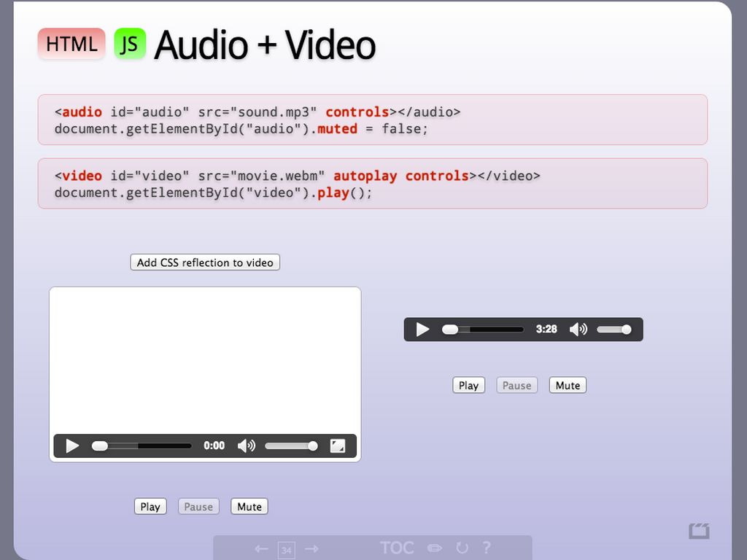
Task: Mute video using the speaker icon
Action: (x=247, y=446)
